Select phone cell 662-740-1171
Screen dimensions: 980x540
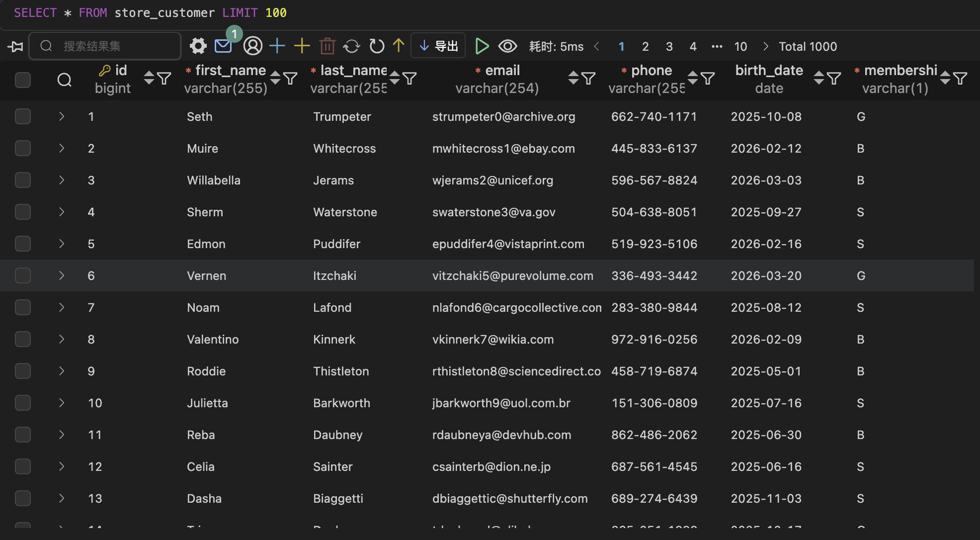point(654,116)
